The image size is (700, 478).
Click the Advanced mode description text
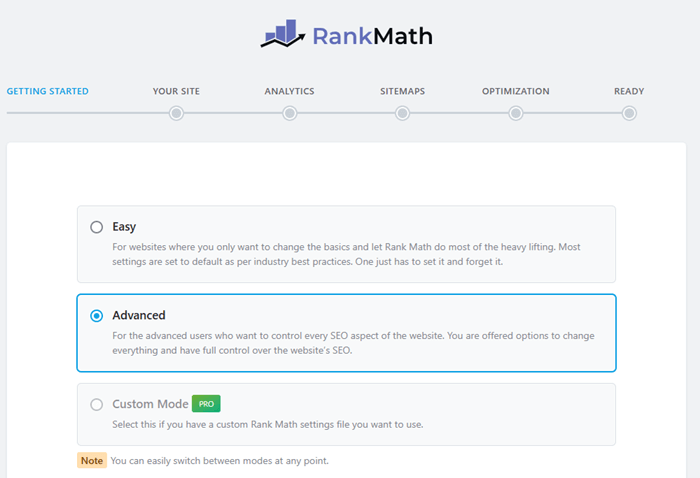click(353, 343)
